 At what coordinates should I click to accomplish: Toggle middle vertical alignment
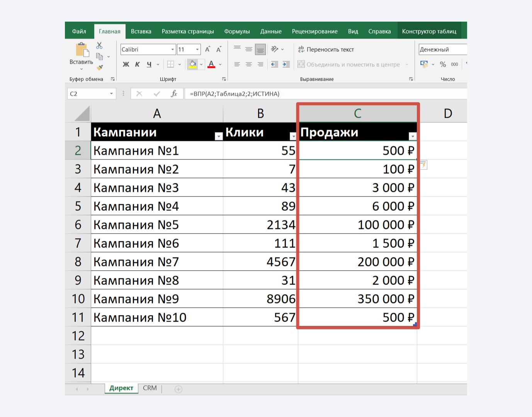tap(249, 49)
